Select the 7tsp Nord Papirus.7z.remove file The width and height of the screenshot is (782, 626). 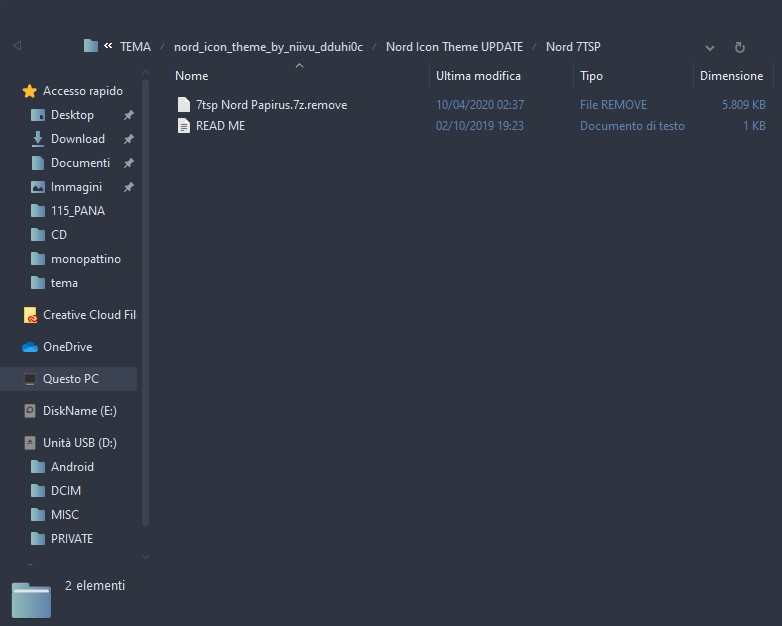tap(271, 105)
